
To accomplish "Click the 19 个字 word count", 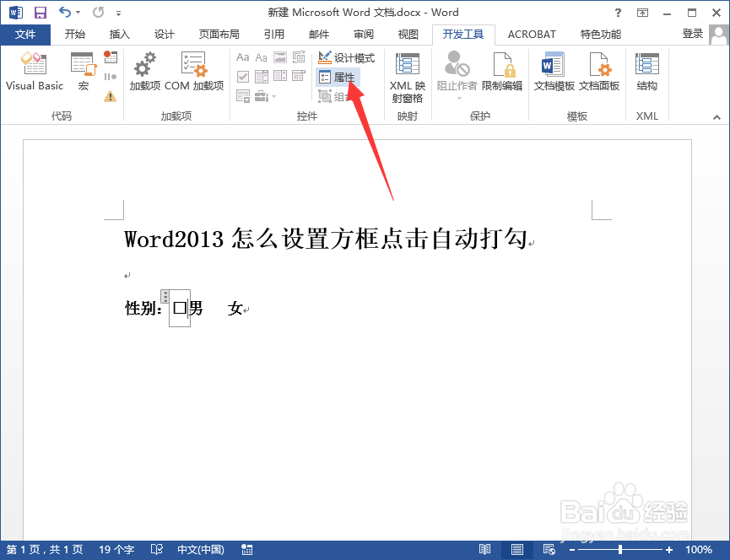I will pos(116,550).
